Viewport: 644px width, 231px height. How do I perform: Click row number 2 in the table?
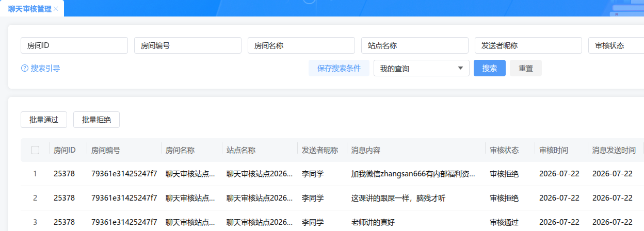(35, 198)
